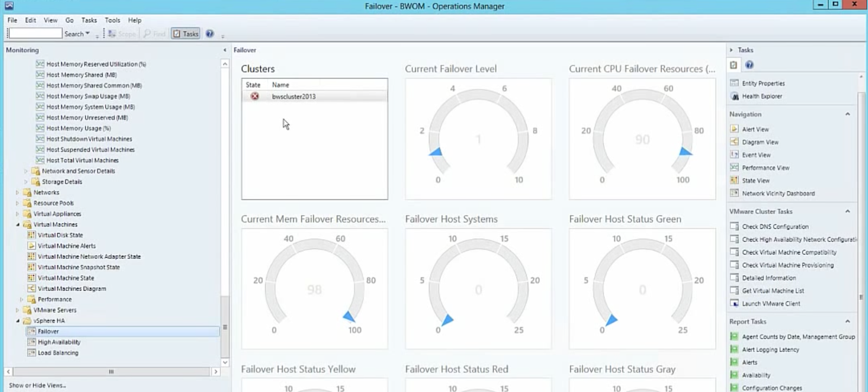Open Host Memory Usage (%) performance view
The width and height of the screenshot is (868, 392).
(79, 128)
